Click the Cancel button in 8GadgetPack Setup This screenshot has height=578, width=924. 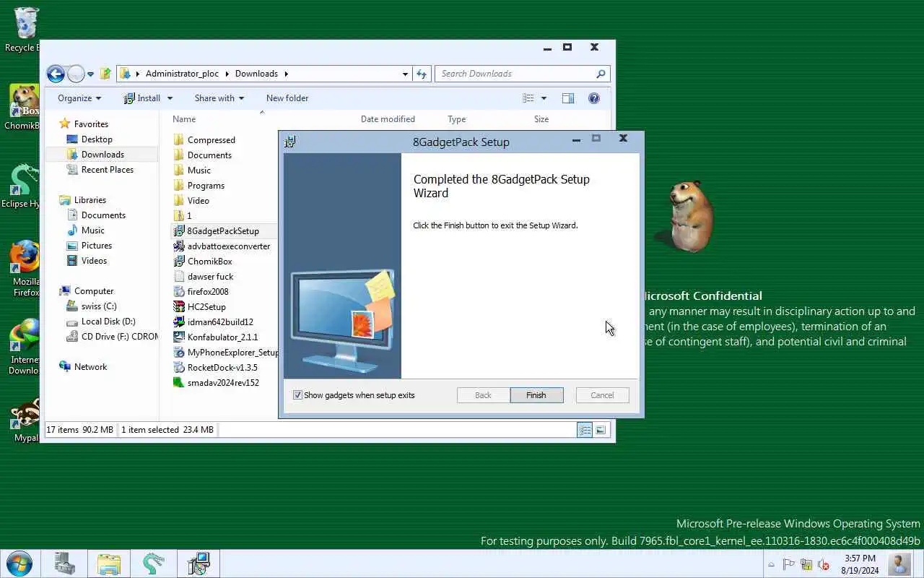pyautogui.click(x=602, y=395)
